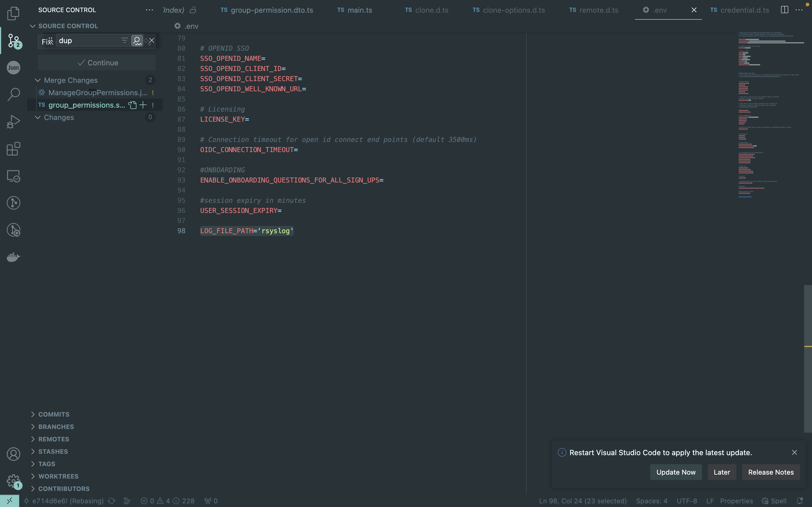Image resolution: width=812 pixels, height=507 pixels.
Task: Open Remote Explorer in activity bar
Action: 14,176
